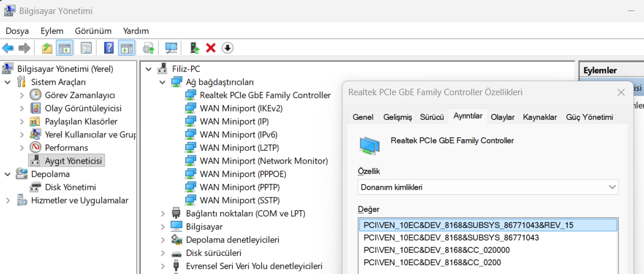This screenshot has width=644, height=274.
Task: Expand the Görev Zamanlayıcı node
Action: click(22, 95)
